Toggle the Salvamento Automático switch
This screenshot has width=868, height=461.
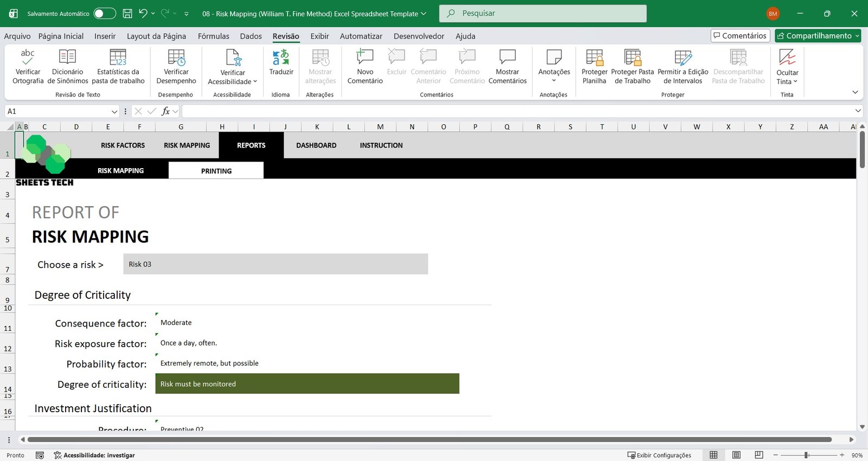pos(104,14)
